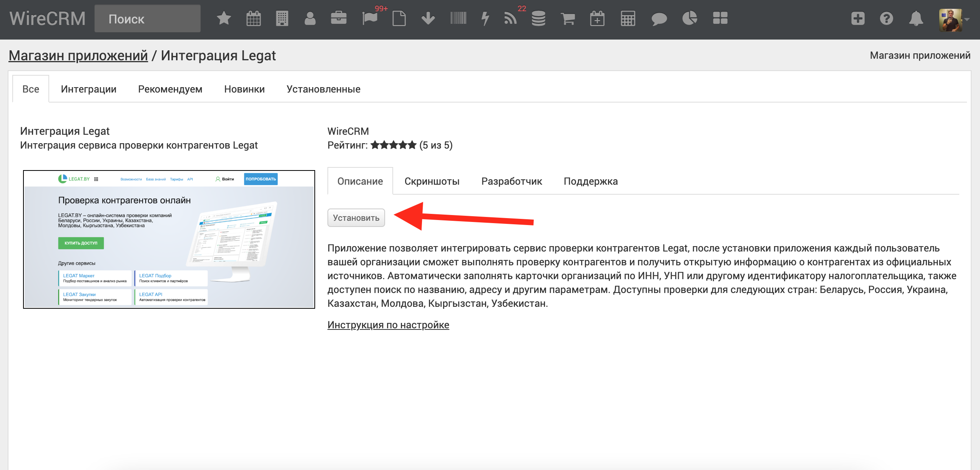This screenshot has height=470, width=980.
Task: Switch to the Рекомендуем tab
Action: pyautogui.click(x=170, y=89)
